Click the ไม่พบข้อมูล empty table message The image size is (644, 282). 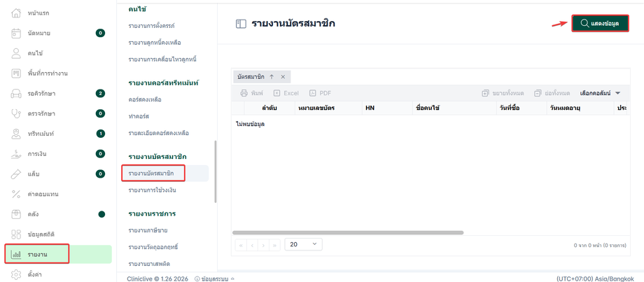250,124
